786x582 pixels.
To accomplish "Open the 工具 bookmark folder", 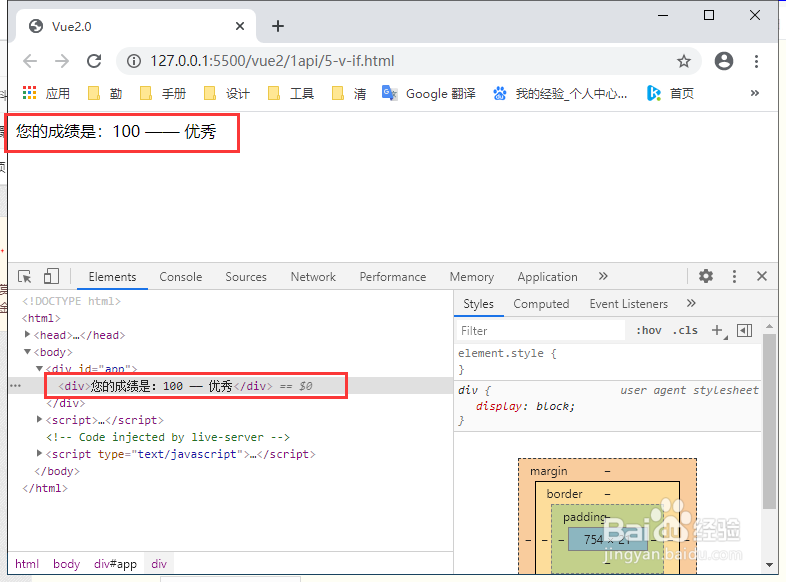I will (x=291, y=93).
